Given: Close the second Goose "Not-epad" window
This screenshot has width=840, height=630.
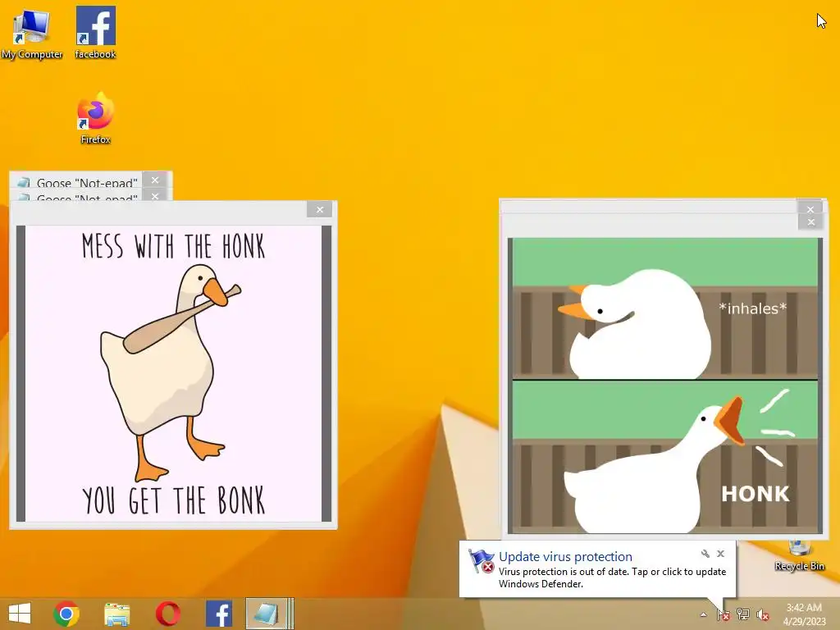Looking at the screenshot, I should (155, 195).
